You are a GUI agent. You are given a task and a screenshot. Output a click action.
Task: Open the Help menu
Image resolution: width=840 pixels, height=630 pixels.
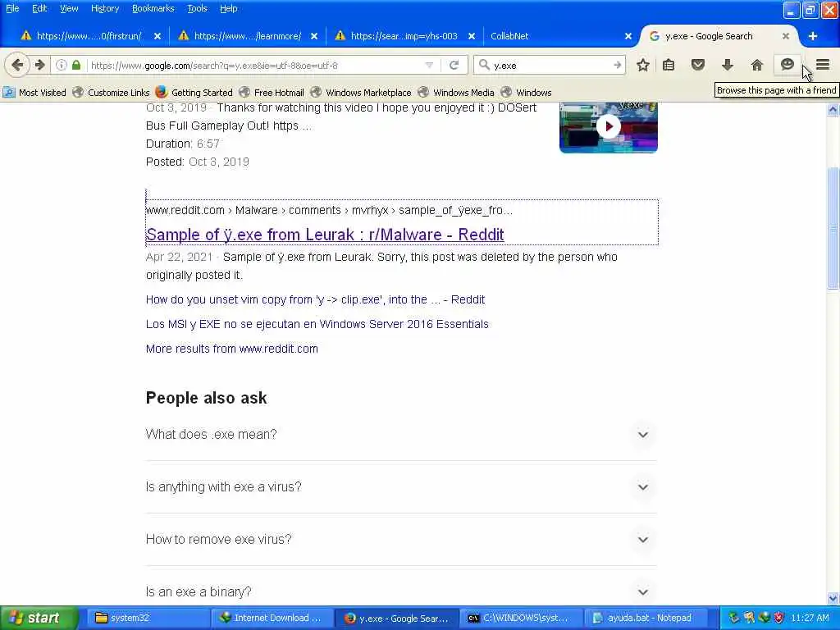(x=228, y=8)
